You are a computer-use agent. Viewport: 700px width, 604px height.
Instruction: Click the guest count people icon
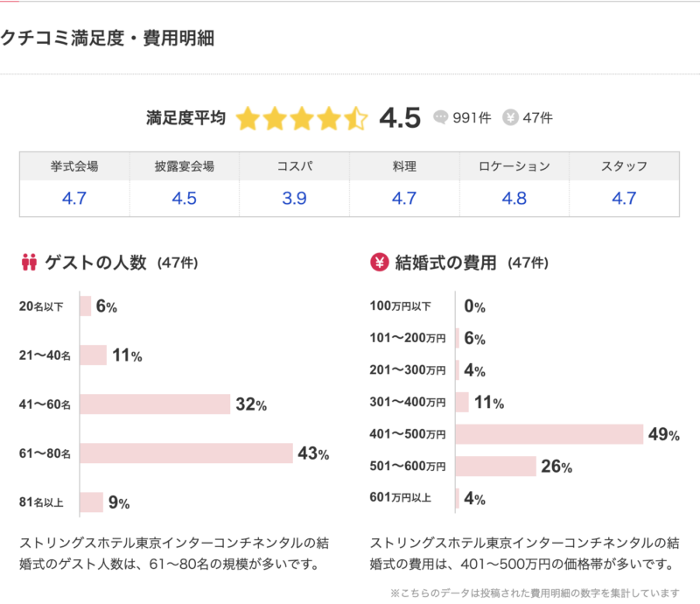pos(28,262)
